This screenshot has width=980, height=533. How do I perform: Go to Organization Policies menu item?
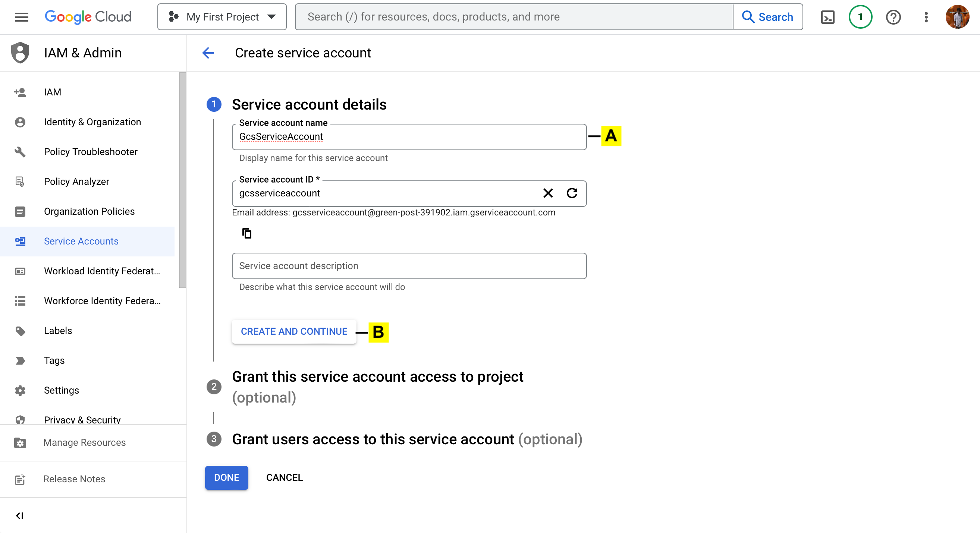click(x=89, y=211)
